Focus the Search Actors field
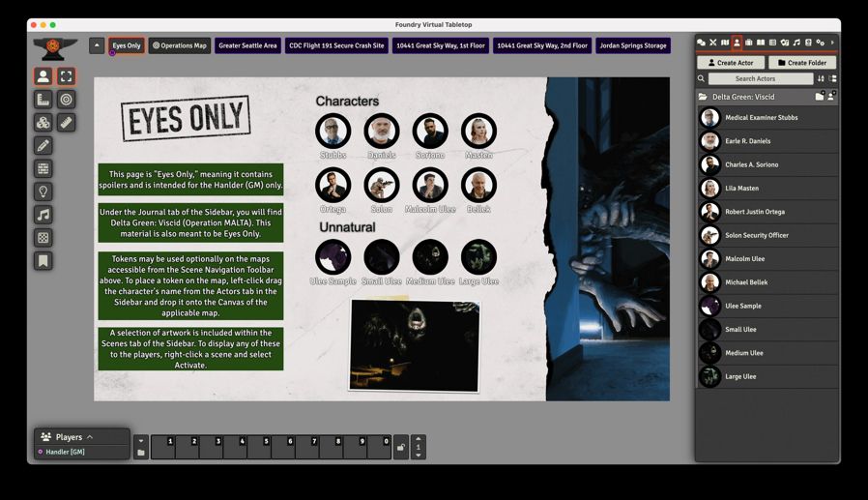 coord(760,78)
